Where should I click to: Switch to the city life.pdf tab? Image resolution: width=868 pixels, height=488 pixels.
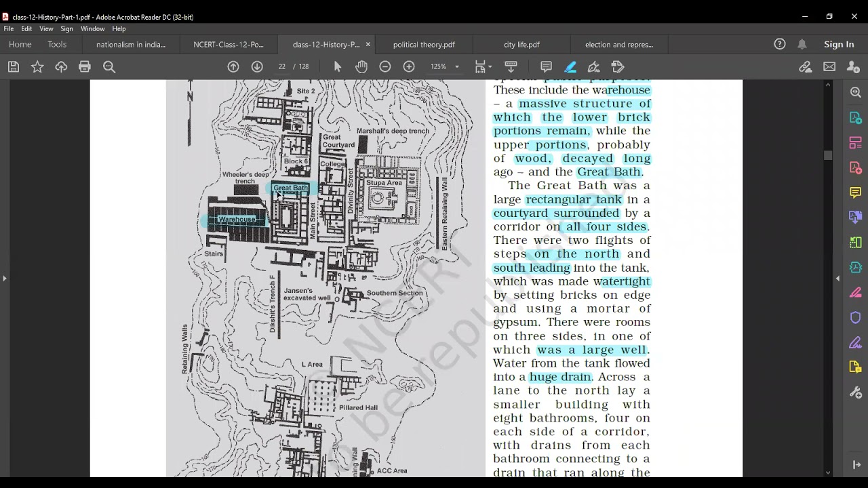(521, 45)
